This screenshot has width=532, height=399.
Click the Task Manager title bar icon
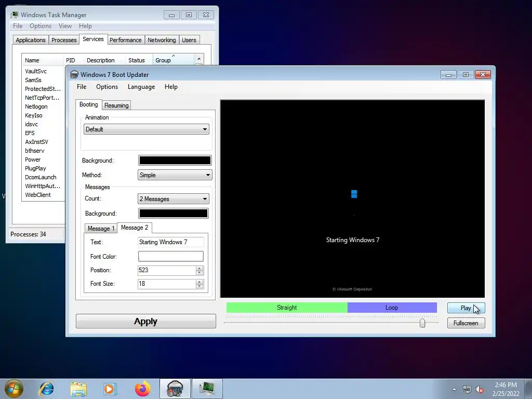(x=14, y=15)
